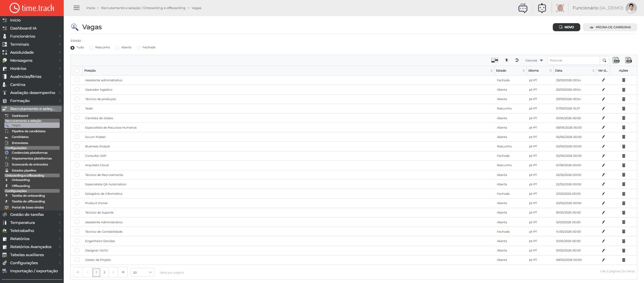This screenshot has height=283, width=644.
Task: Check the select-all header checkbox
Action: pos(77,70)
